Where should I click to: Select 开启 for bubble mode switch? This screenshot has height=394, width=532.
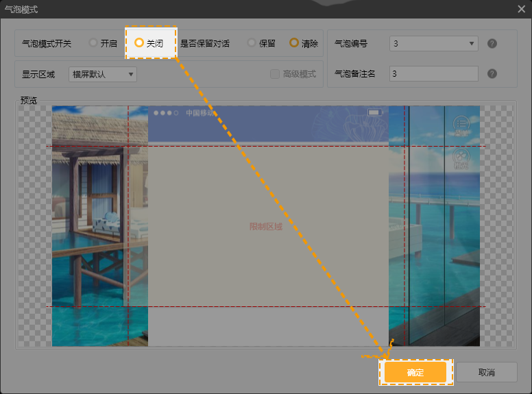click(93, 43)
